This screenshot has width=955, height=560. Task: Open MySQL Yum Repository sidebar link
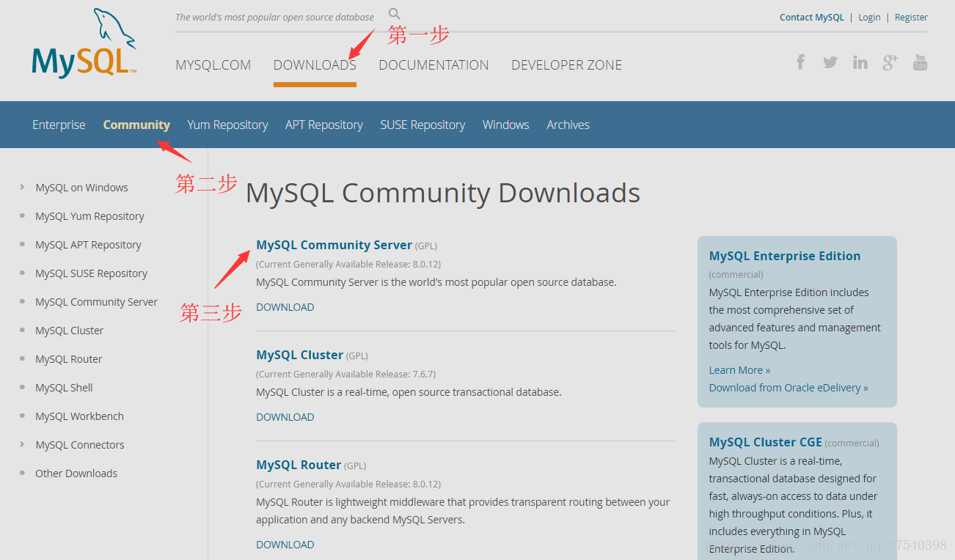click(x=89, y=216)
